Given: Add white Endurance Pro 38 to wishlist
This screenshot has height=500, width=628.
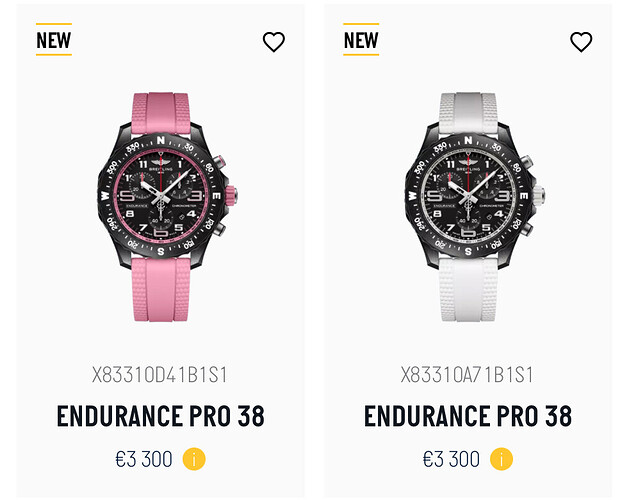Looking at the screenshot, I should tap(581, 42).
